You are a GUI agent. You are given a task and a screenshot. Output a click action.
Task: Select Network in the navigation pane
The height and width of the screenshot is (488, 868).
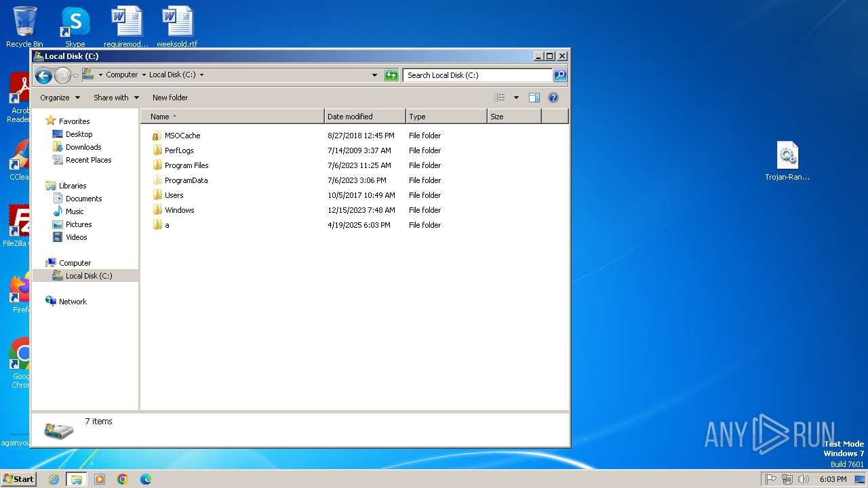[66, 302]
